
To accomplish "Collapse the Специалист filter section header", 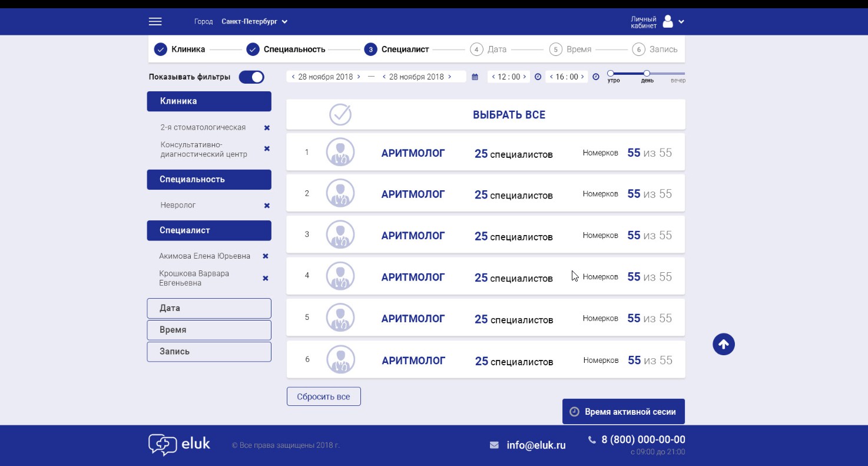I will point(209,230).
